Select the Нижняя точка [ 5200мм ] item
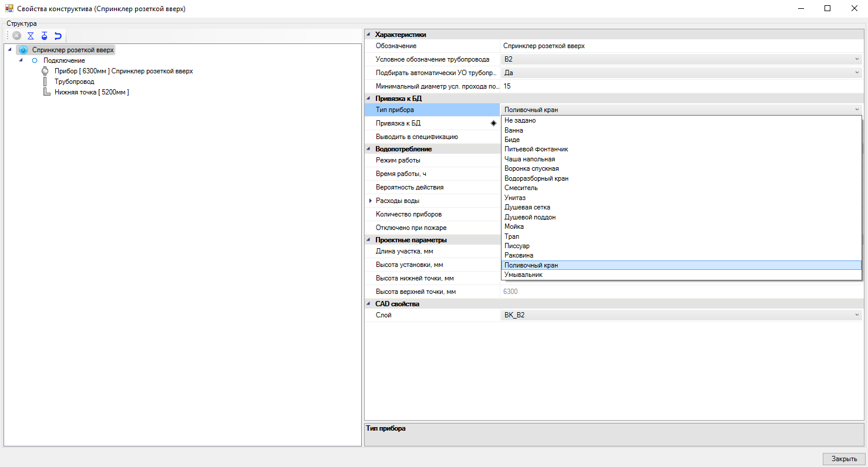Screen dimensions: 868x467 (x=92, y=92)
